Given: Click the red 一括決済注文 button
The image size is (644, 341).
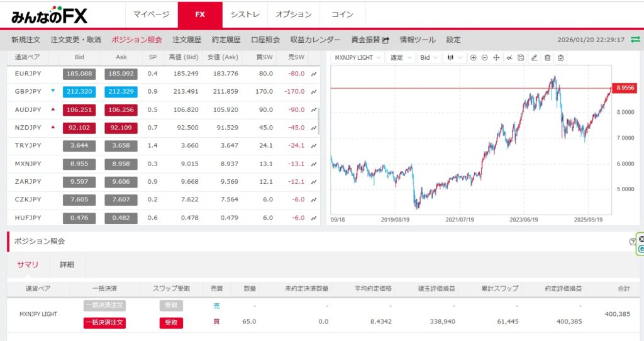Looking at the screenshot, I should pyautogui.click(x=104, y=322).
